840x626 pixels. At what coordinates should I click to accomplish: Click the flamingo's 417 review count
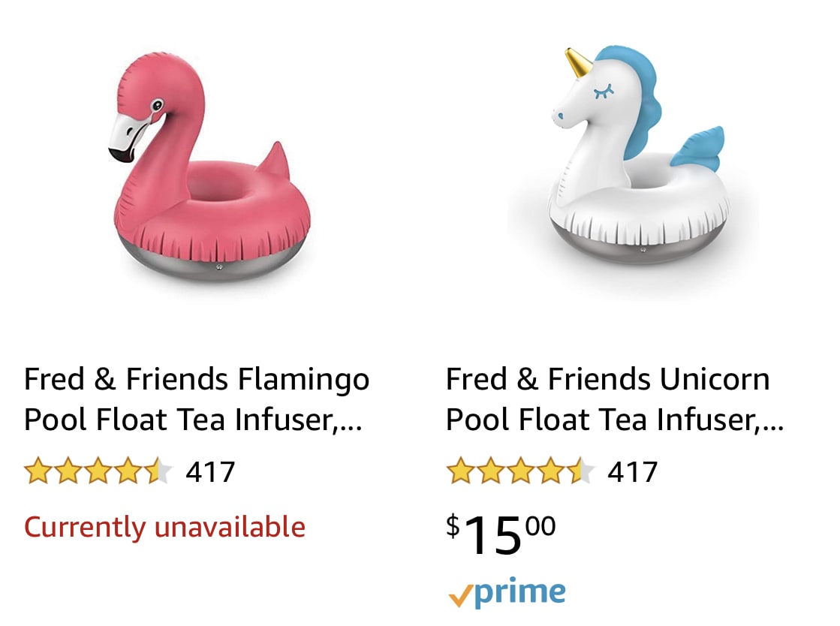click(212, 471)
